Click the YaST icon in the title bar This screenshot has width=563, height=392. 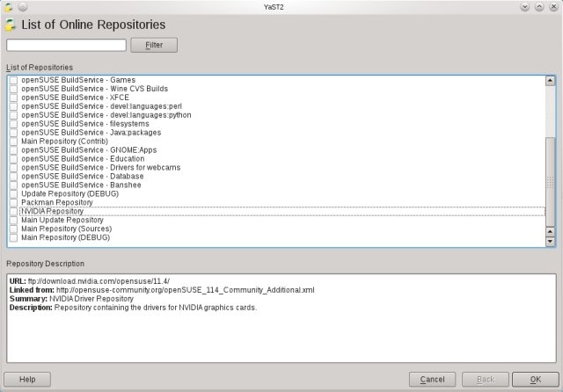[x=8, y=7]
